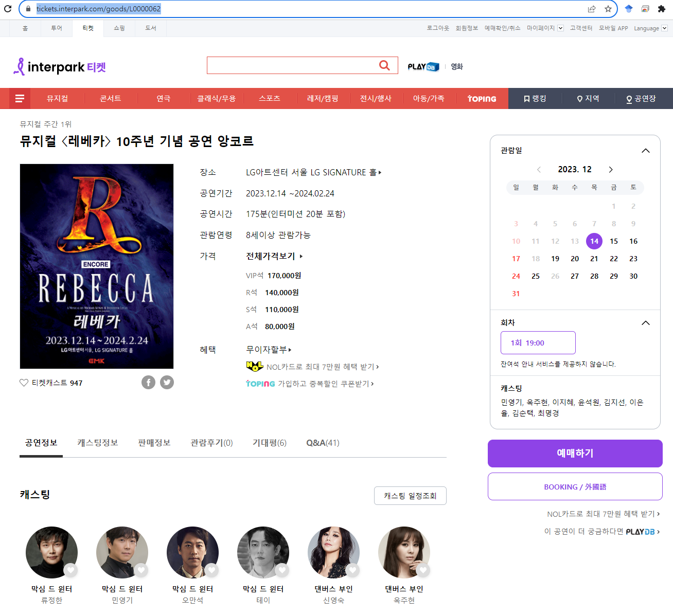Open 고객센터 link
Viewport: 673px width, 616px height.
click(581, 28)
